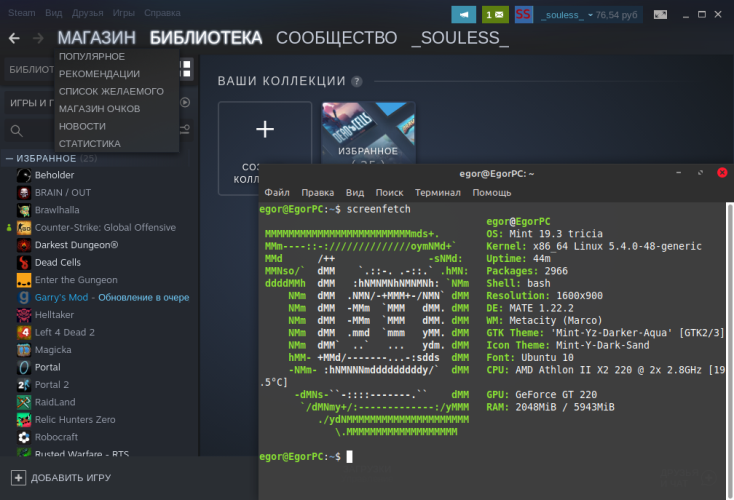Click the terminal vertical scrollbar
Image resolution: width=734 pixels, height=500 pixels.
tap(729, 349)
